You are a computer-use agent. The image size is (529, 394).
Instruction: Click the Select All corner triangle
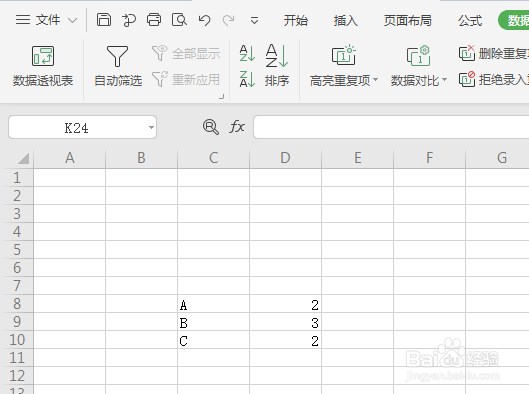coord(23,158)
